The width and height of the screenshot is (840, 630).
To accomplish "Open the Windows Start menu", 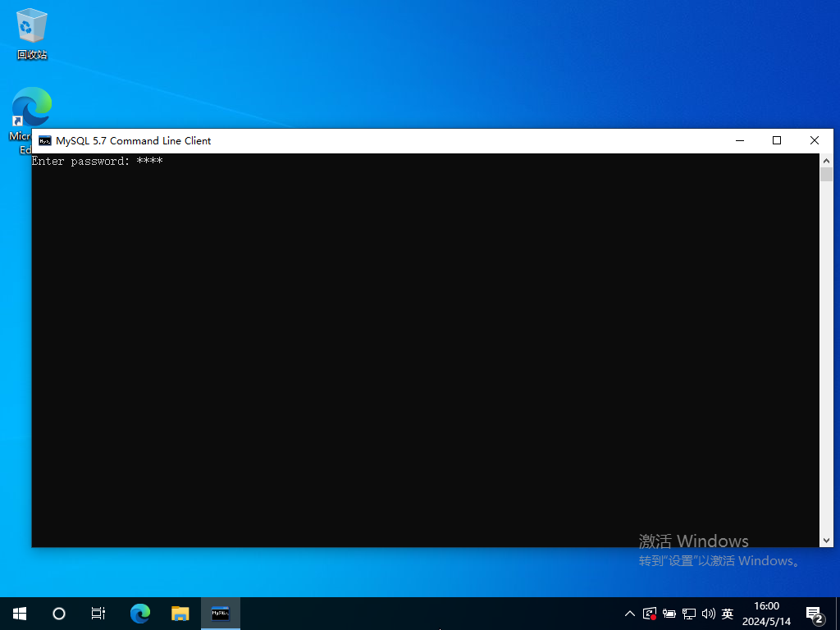I will coord(20,613).
